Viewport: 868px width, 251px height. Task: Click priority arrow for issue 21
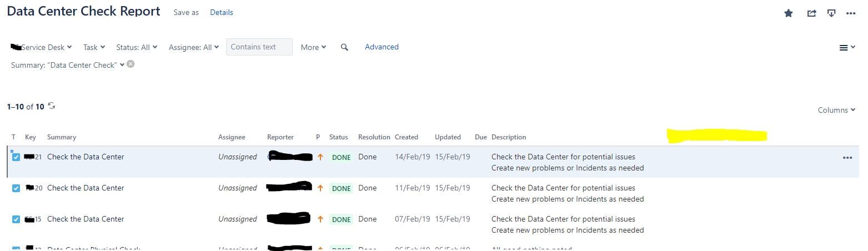[x=320, y=157]
